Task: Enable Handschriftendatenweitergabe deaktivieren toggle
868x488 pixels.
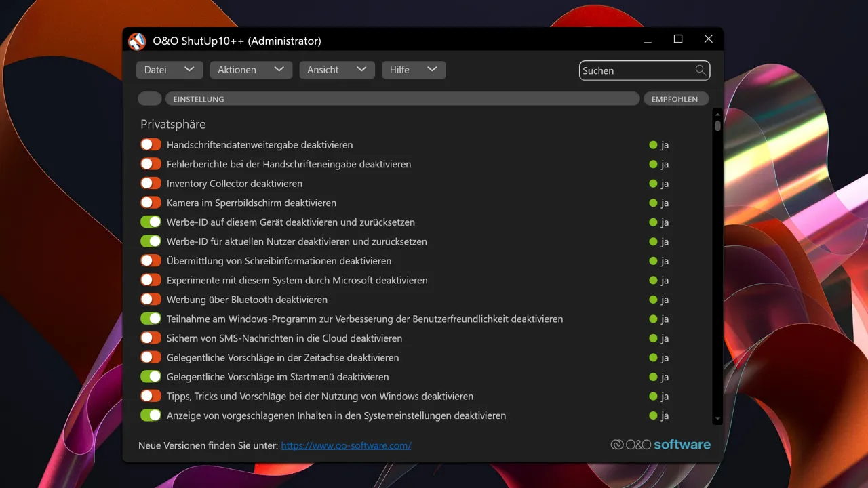Action: [x=151, y=144]
